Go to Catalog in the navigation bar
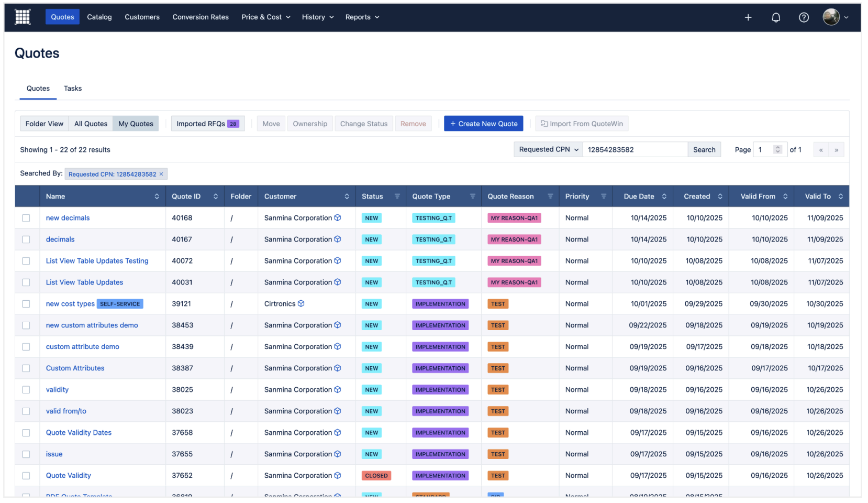The height and width of the screenshot is (503, 868). [99, 17]
